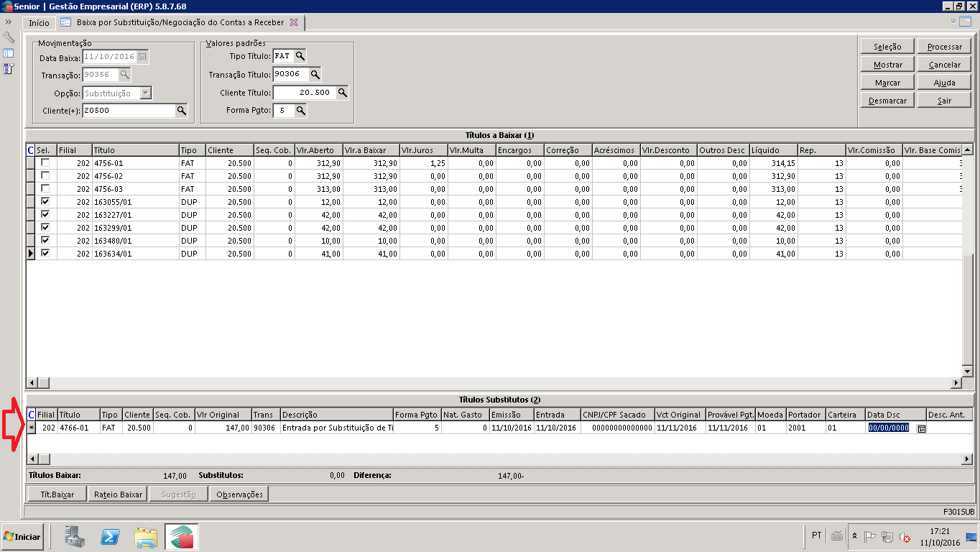
Task: Open the list form icon in sidebar
Action: pyautogui.click(x=9, y=69)
